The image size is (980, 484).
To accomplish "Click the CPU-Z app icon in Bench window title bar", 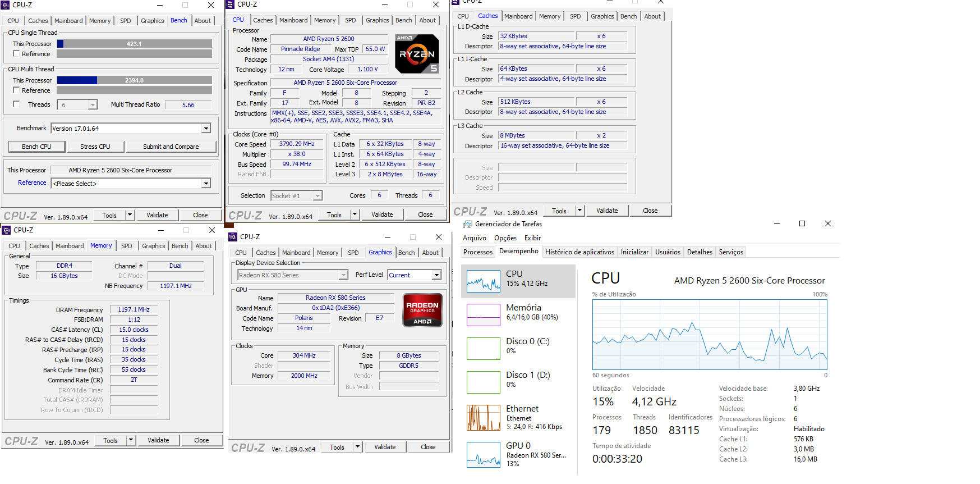I will click(6, 5).
